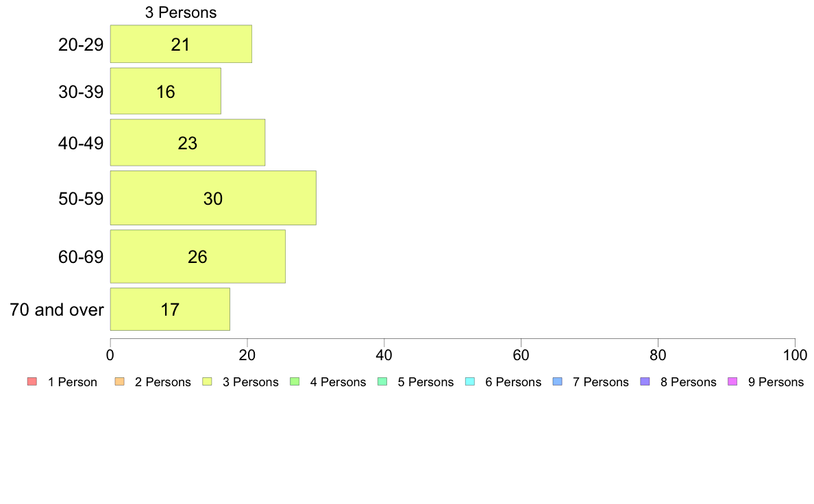Click the 6 Persons cyan legend swatch
This screenshot has height=504, width=814.
[x=470, y=381]
